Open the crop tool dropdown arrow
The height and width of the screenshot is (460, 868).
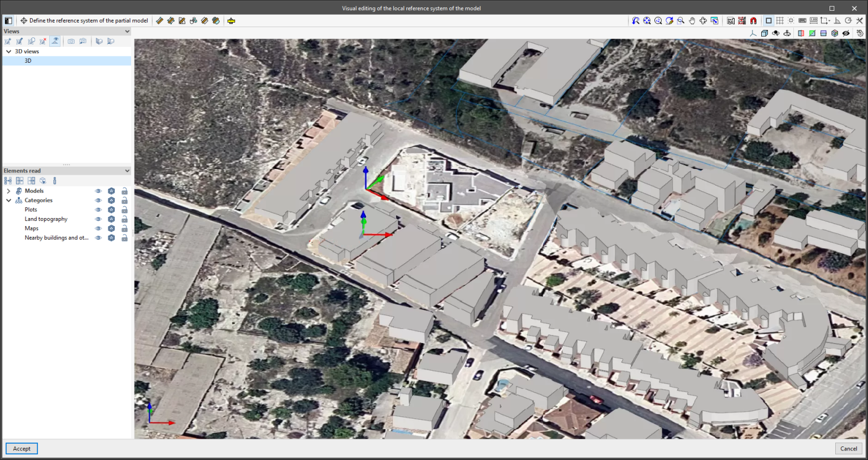click(830, 21)
